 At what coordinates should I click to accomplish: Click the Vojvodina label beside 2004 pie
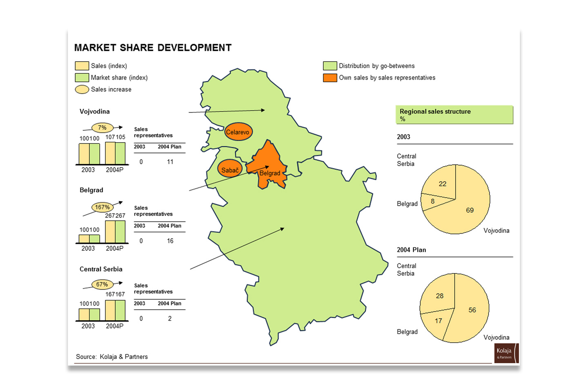pyautogui.click(x=497, y=338)
